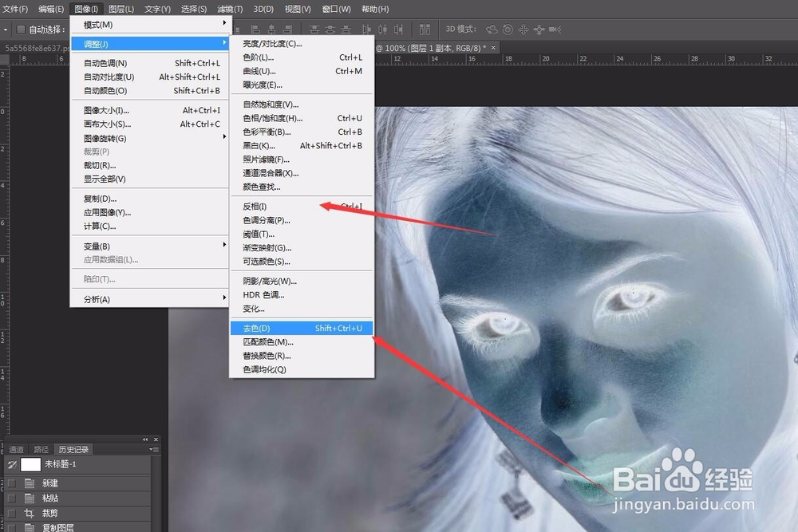Switch to the 通道 panel tab

click(x=18, y=449)
